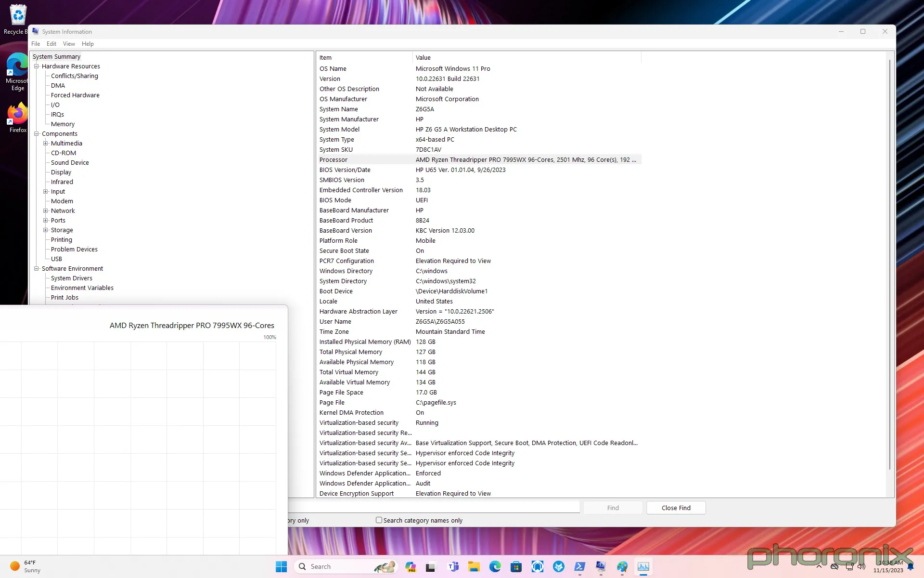Launch Microsoft Teams from the taskbar
924x578 pixels.
pyautogui.click(x=453, y=566)
